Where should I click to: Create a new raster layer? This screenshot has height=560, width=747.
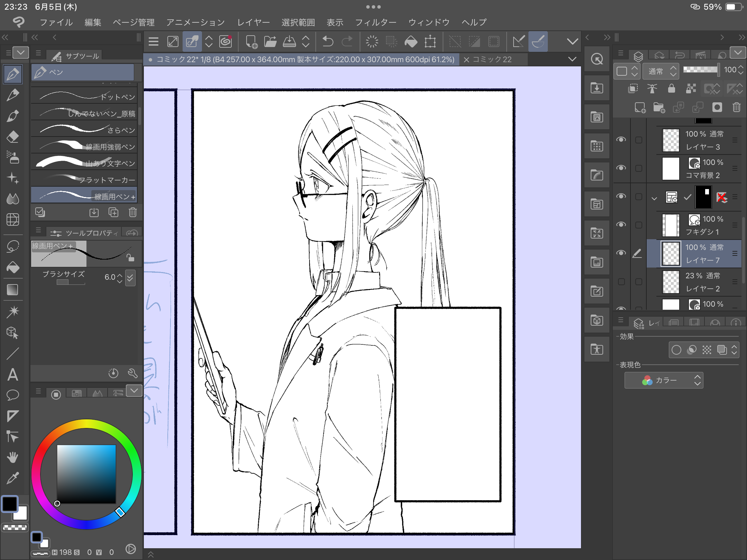click(640, 108)
